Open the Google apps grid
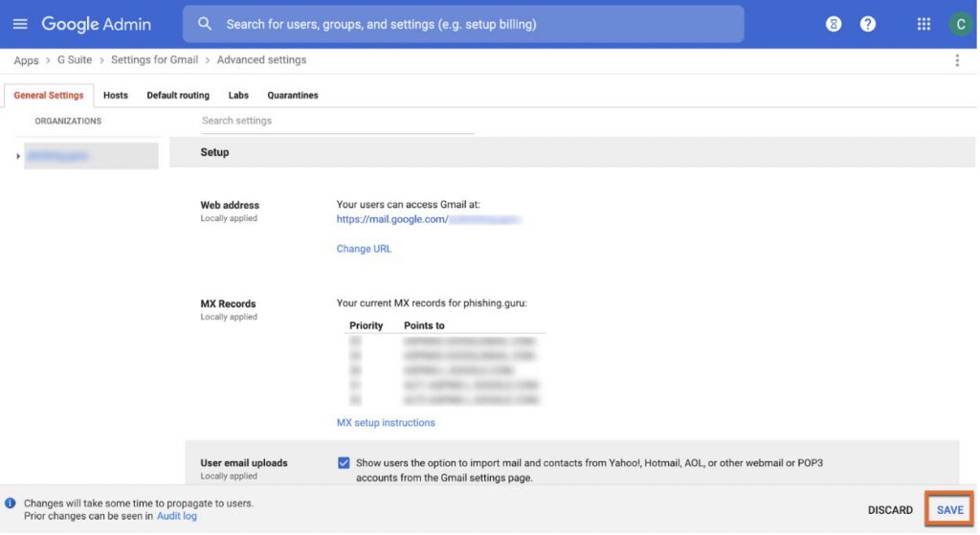Image resolution: width=980 pixels, height=535 pixels. [x=924, y=24]
